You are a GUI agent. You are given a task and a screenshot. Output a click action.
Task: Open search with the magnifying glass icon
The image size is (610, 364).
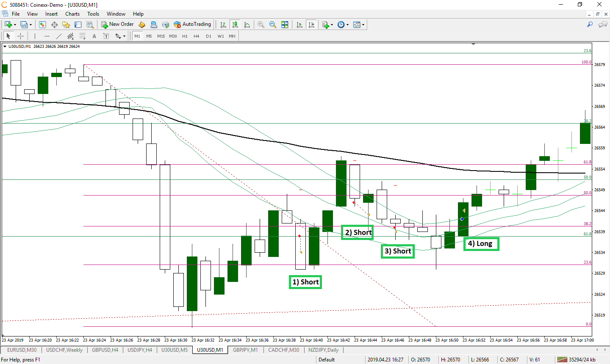(x=590, y=25)
